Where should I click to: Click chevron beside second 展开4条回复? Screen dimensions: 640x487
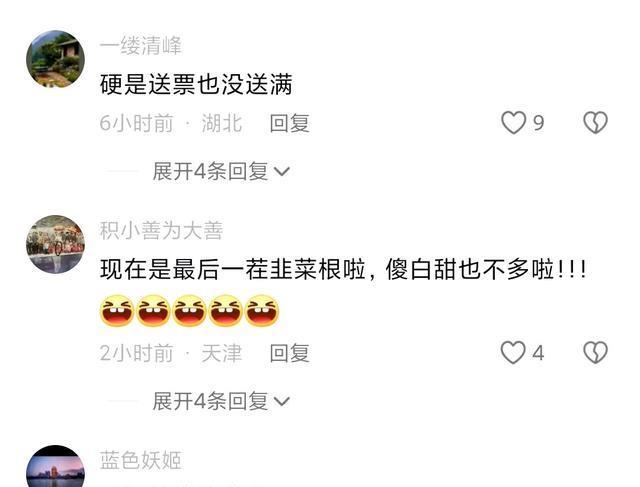(282, 402)
